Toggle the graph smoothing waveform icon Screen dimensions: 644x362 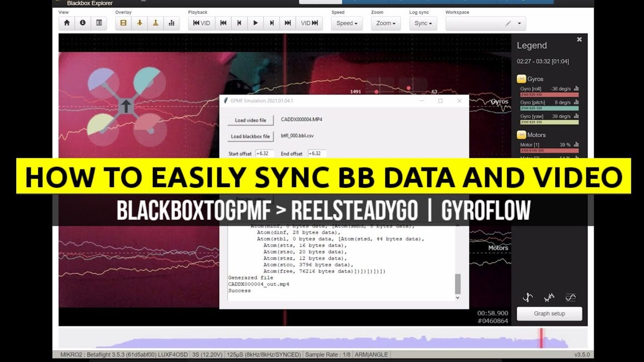pyautogui.click(x=549, y=298)
